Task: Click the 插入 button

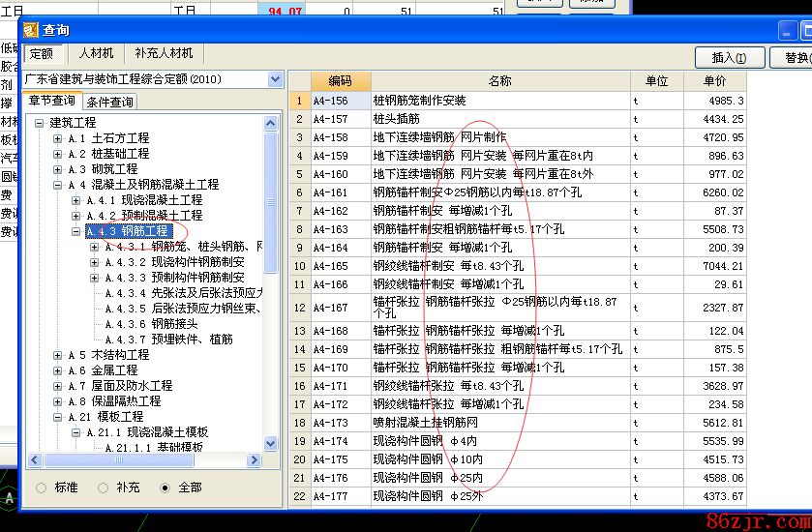Action: coord(729,58)
